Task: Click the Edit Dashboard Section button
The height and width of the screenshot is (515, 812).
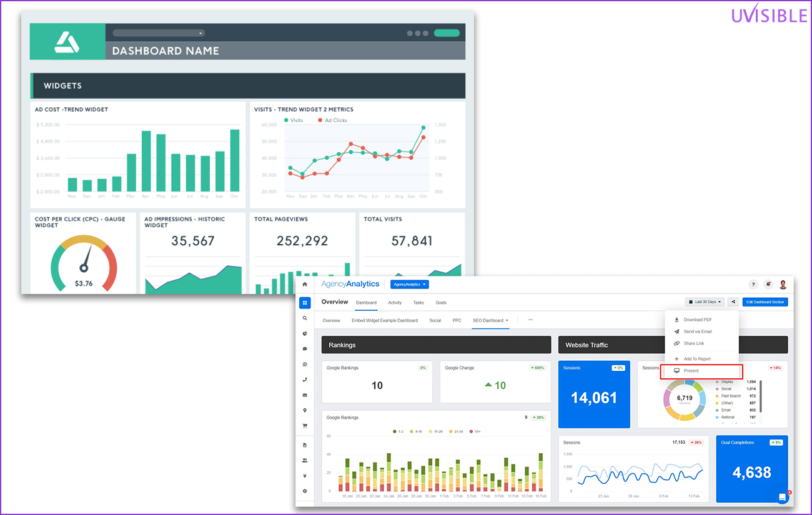Action: pyautogui.click(x=765, y=302)
